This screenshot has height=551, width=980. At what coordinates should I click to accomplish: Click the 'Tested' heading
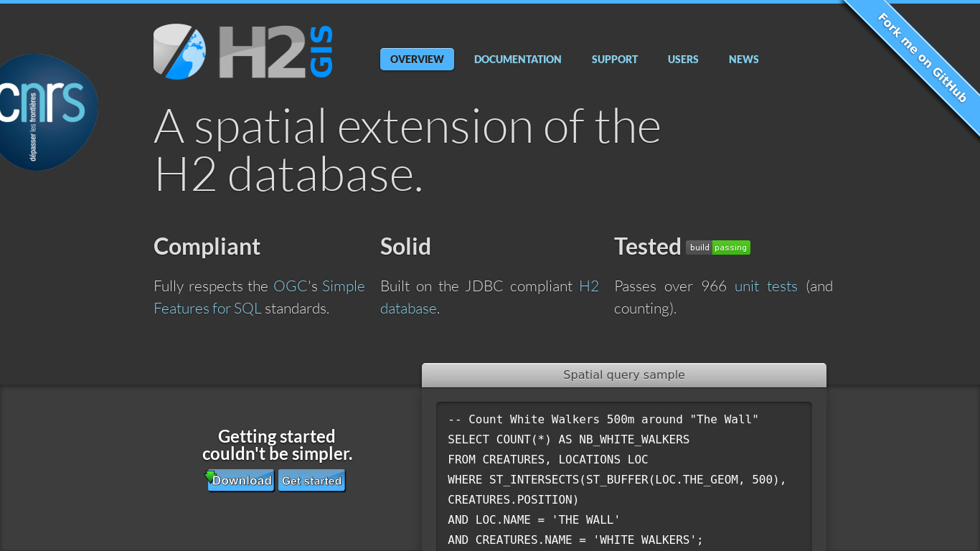click(x=648, y=247)
